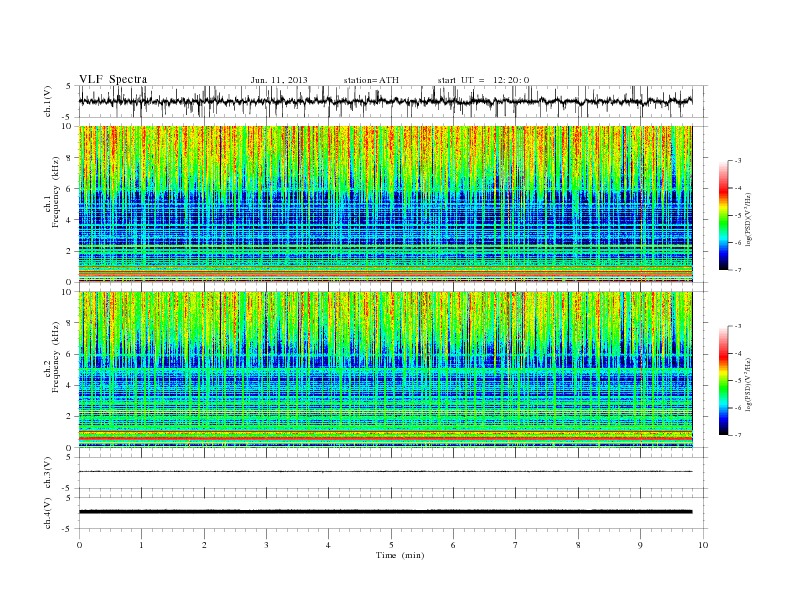792x612 pixels.
Task: Click the "ch.3(V)" axis label
Action: point(48,472)
